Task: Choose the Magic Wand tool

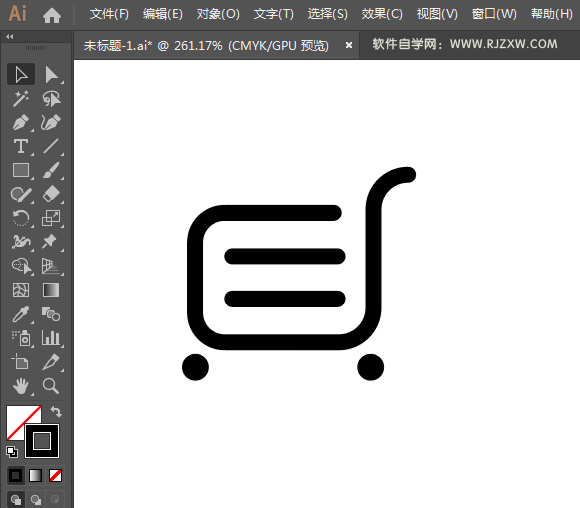Action: point(21,98)
